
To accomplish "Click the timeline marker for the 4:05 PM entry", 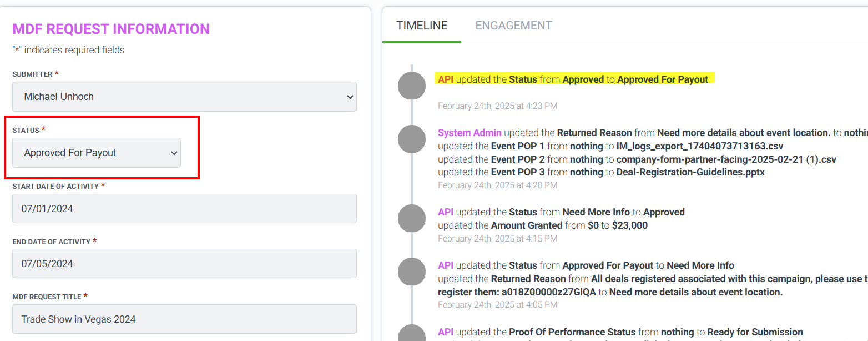I will point(412,272).
